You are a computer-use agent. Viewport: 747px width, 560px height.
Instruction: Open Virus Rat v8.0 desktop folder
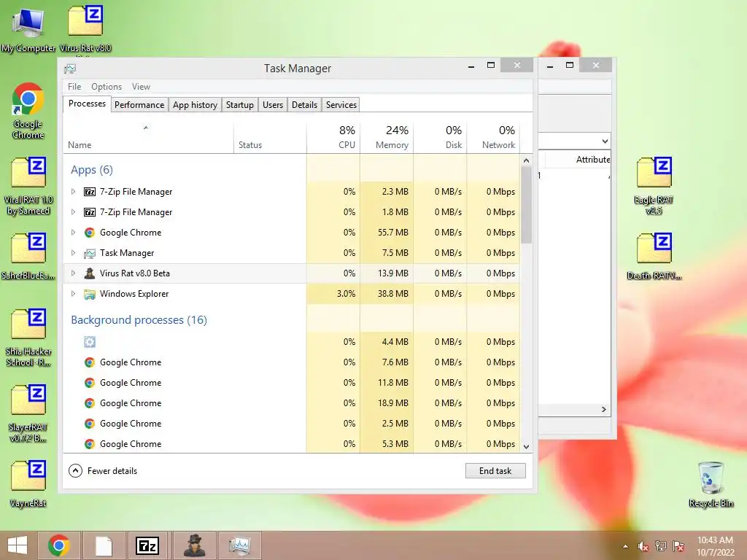click(x=85, y=28)
